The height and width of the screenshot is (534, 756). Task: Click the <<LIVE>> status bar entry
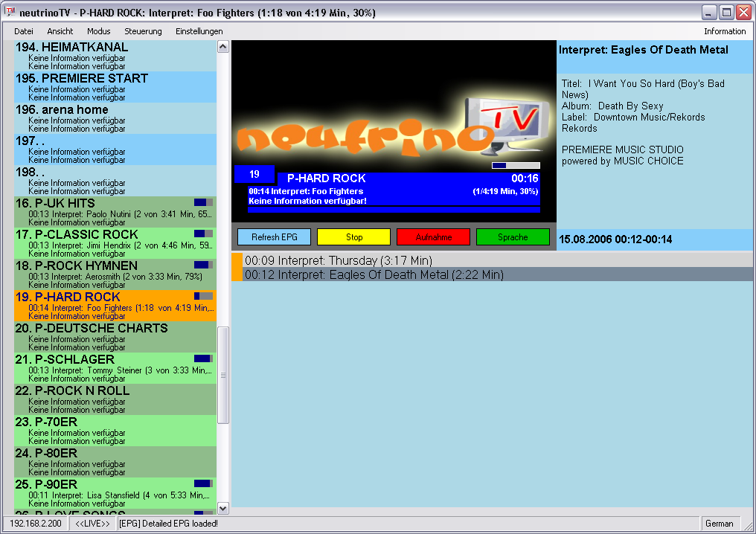[93, 524]
